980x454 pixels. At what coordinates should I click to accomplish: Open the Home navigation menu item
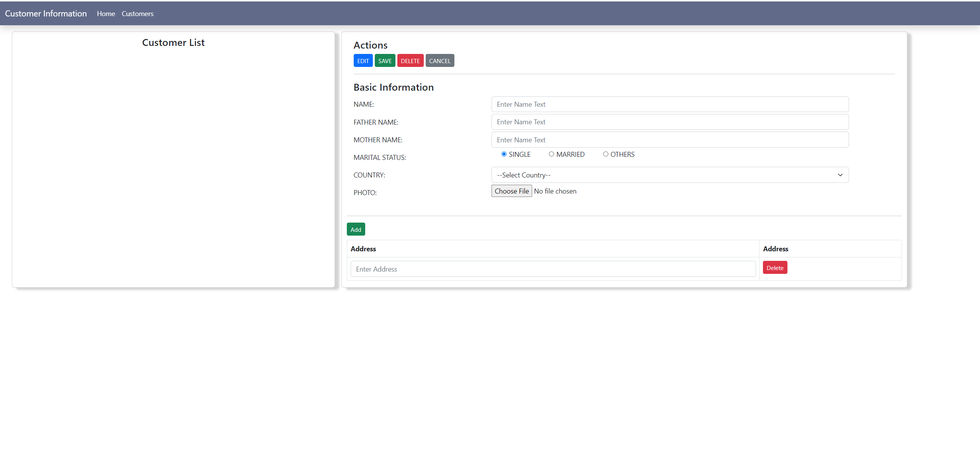pos(106,13)
